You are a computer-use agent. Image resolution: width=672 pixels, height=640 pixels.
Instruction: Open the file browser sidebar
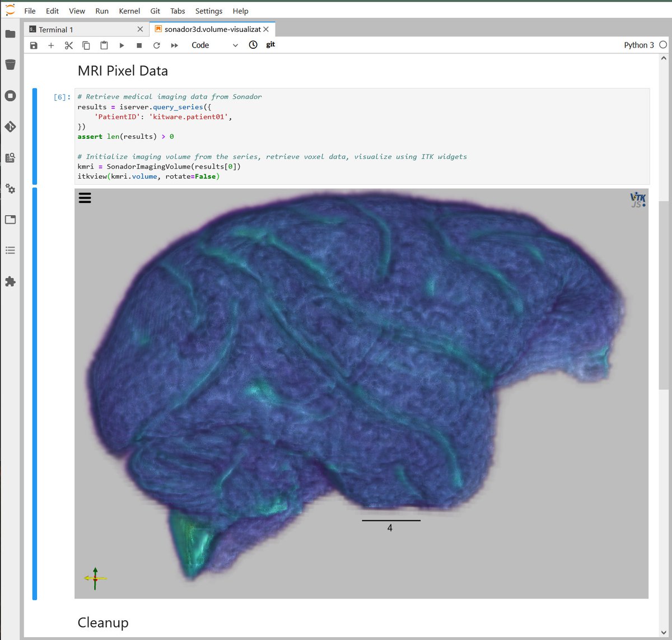[x=10, y=34]
